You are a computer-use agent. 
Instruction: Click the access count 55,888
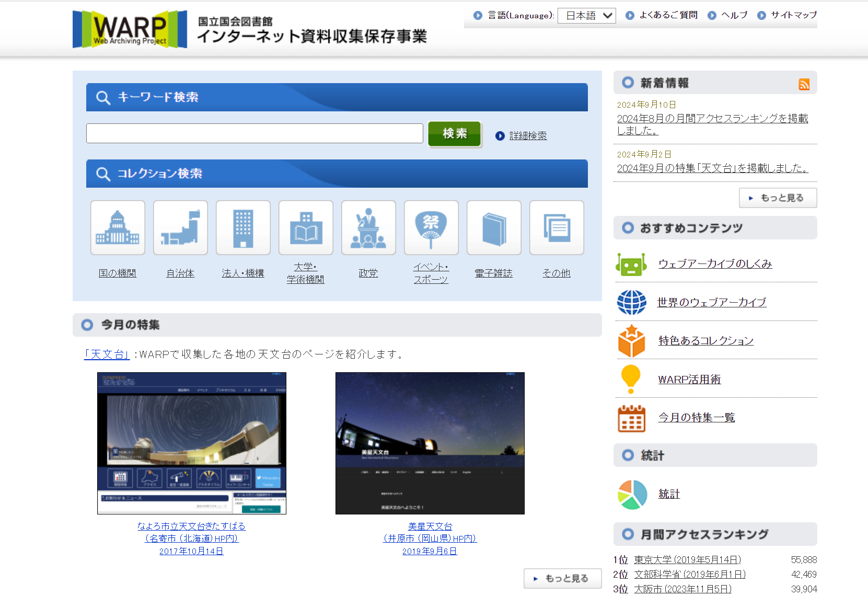(804, 560)
